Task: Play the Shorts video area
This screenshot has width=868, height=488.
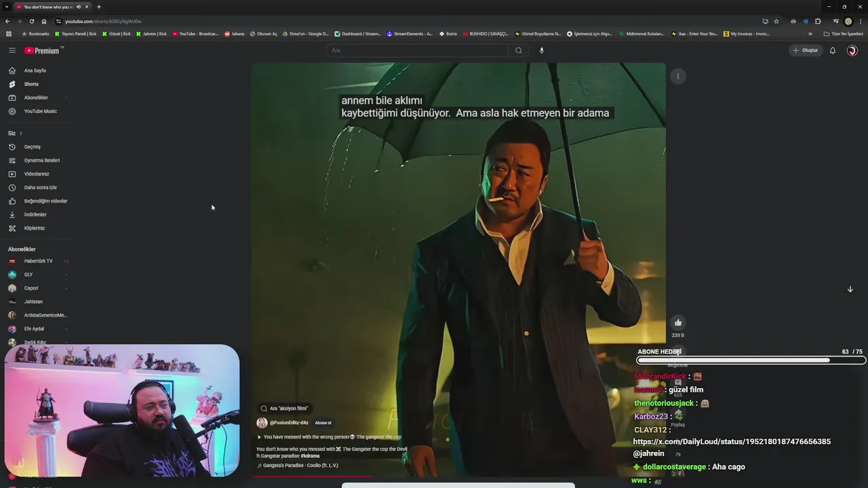Action: coord(458,270)
